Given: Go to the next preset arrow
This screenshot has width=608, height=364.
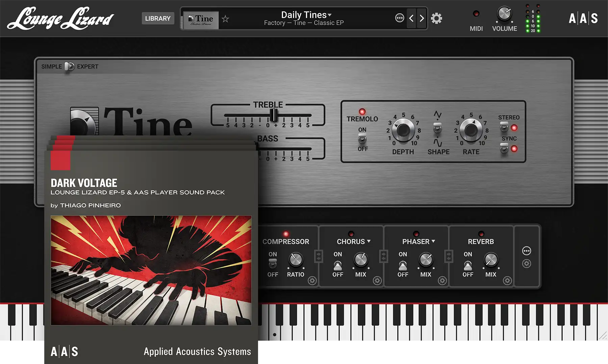Looking at the screenshot, I should pos(422,18).
